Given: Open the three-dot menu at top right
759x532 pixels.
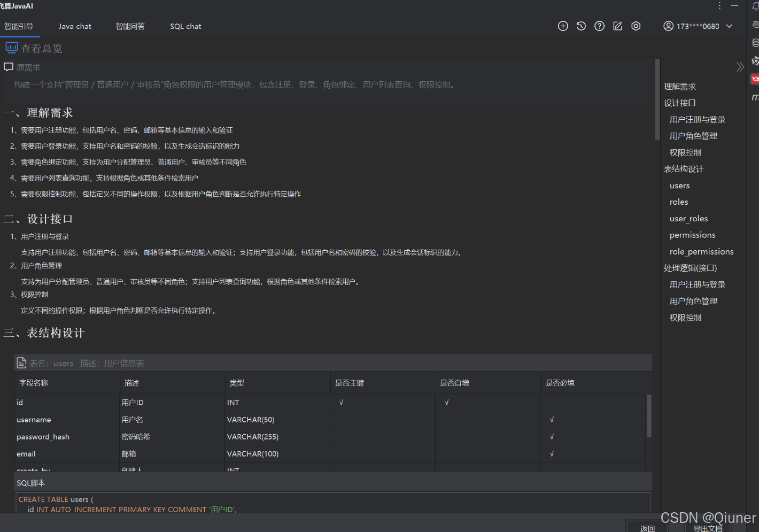Looking at the screenshot, I should (719, 5).
